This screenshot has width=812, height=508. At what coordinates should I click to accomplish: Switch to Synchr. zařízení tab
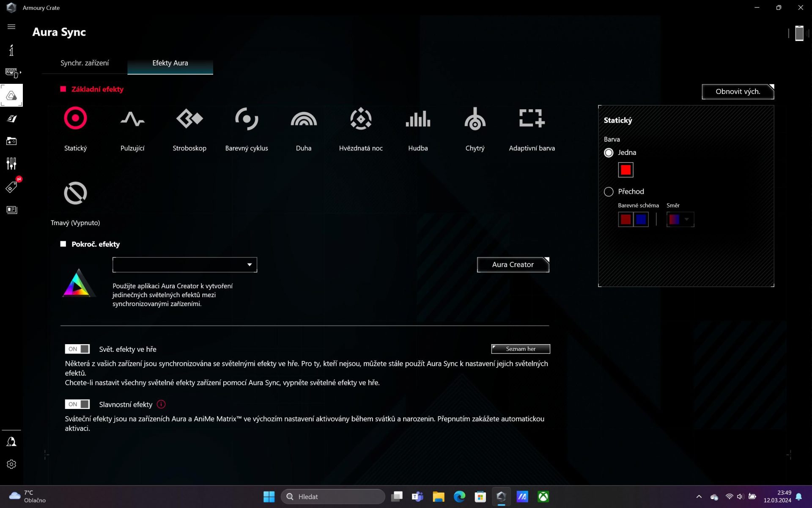[85, 63]
